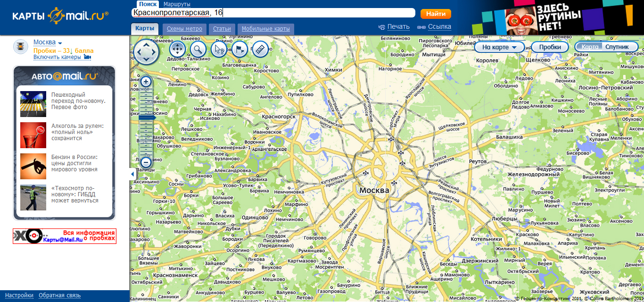Click the Котельники label on the map
The image size is (644, 302).
pos(485,240)
